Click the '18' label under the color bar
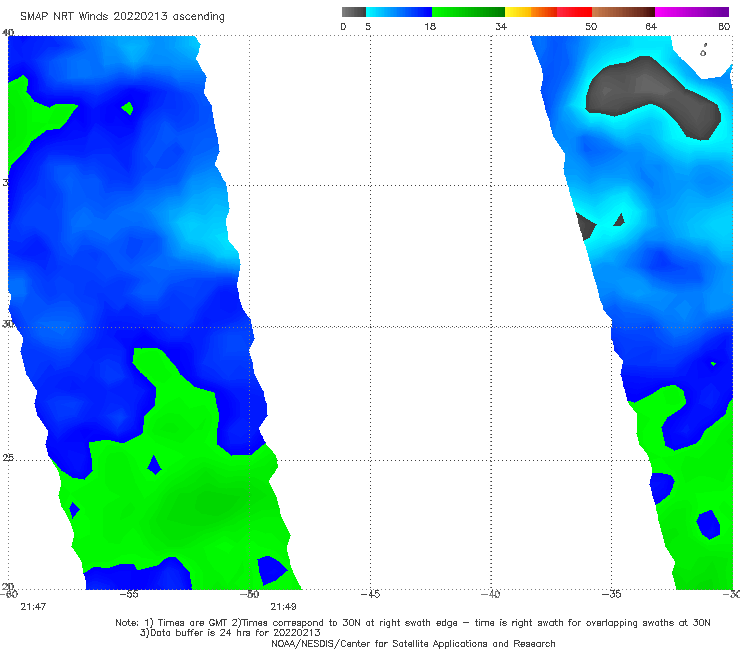 tap(430, 26)
